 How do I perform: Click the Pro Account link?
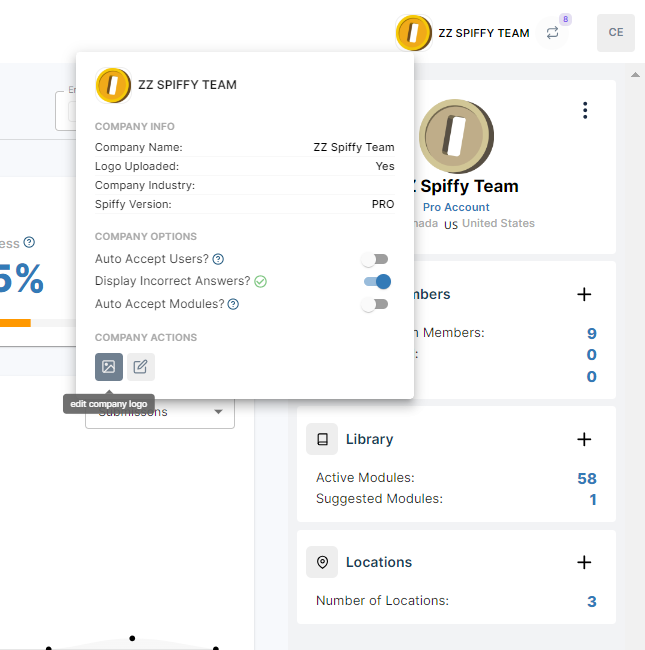456,207
